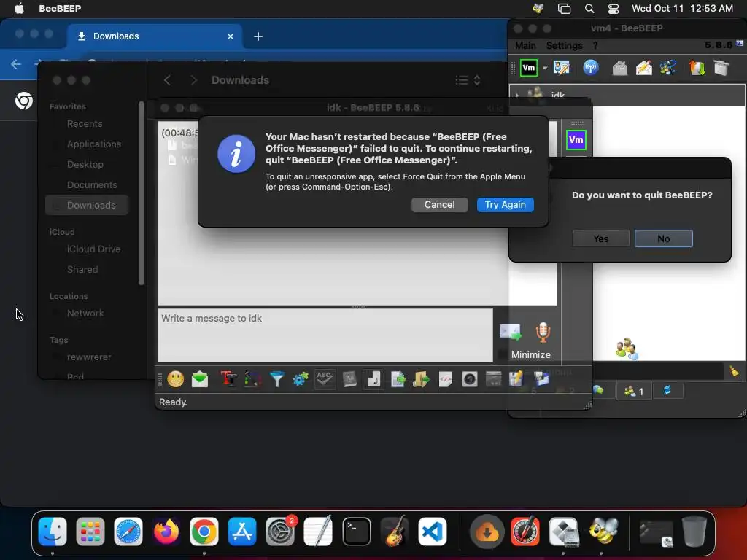
Task: Open chat settings with the blue gears icon
Action: (x=301, y=379)
